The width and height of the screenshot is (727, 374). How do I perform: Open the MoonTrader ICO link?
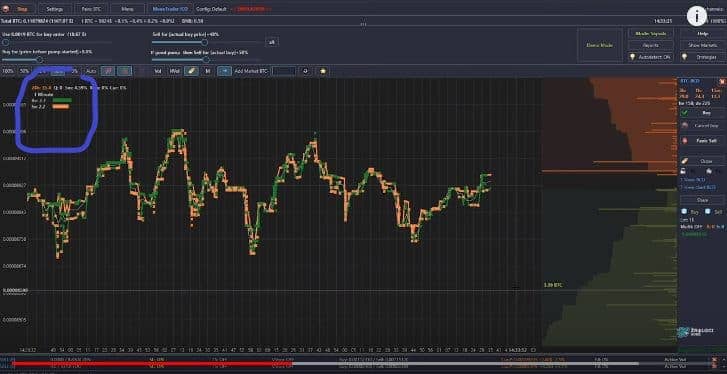tap(169, 8)
